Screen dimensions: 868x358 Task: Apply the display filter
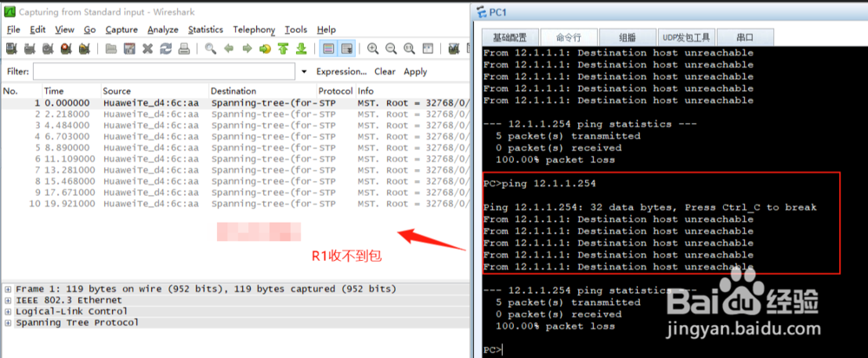(415, 72)
